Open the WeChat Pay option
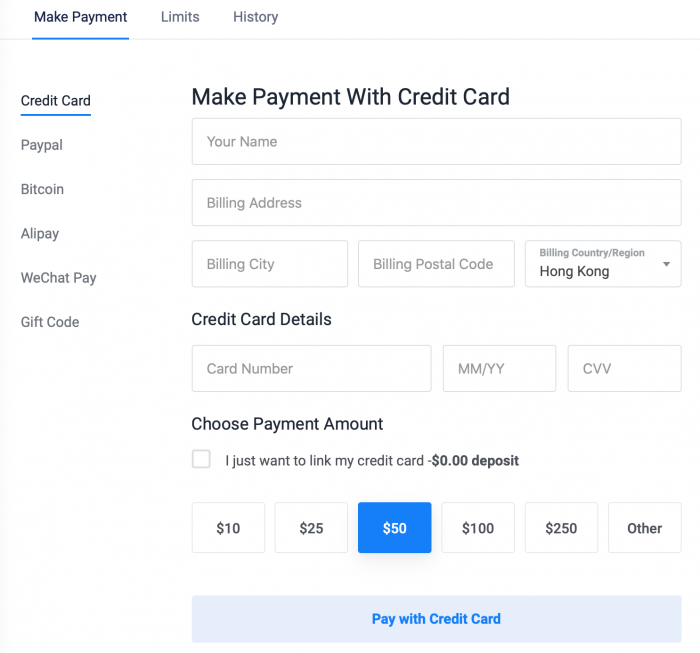The width and height of the screenshot is (700, 653). (58, 278)
